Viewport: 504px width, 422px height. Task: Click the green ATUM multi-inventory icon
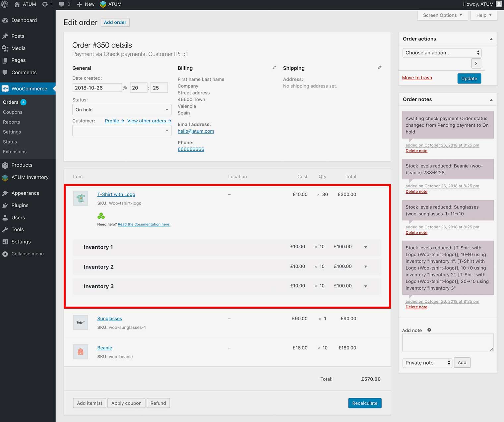coord(101,216)
